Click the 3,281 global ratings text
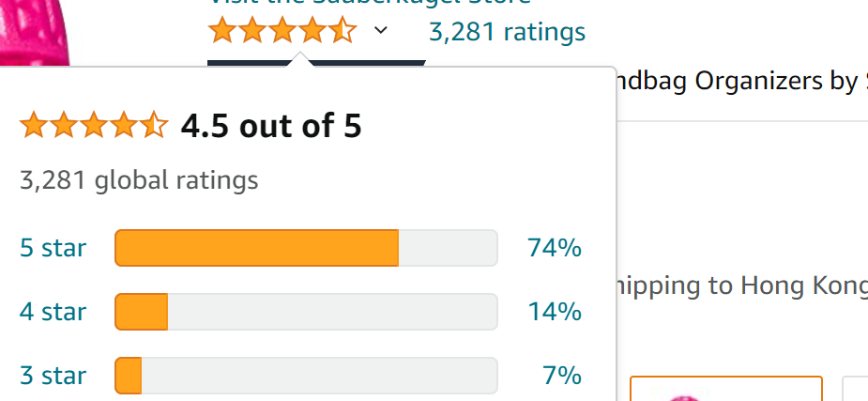The image size is (868, 401). coord(139,180)
